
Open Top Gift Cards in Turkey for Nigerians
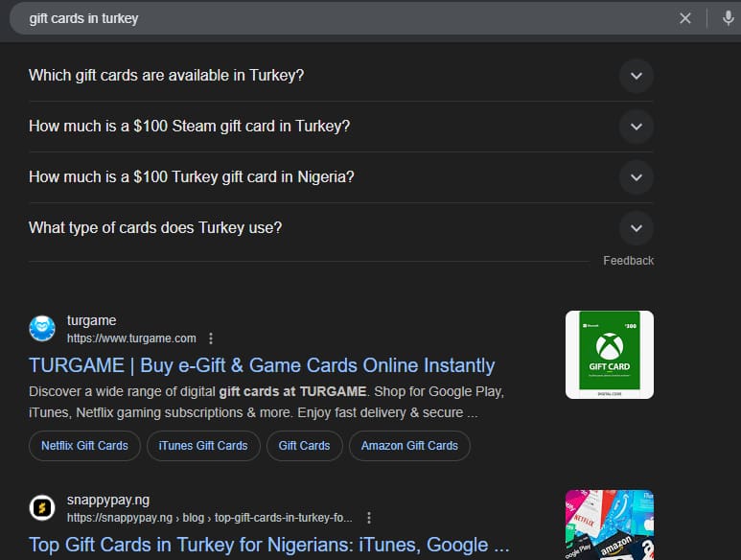(x=268, y=545)
